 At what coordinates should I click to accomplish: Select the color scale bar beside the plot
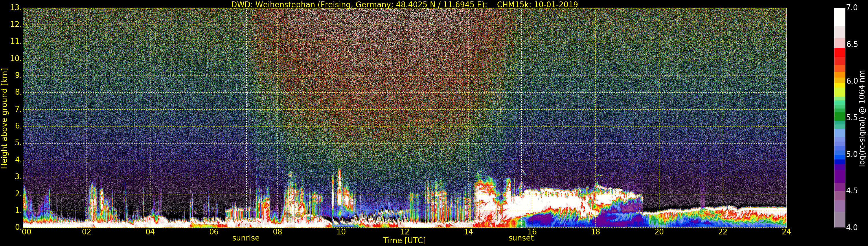[839, 118]
